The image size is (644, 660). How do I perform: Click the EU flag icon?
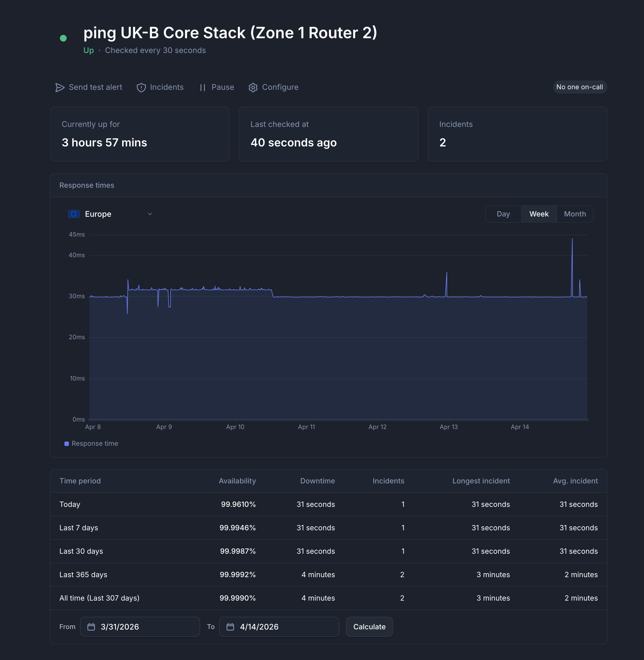point(74,214)
